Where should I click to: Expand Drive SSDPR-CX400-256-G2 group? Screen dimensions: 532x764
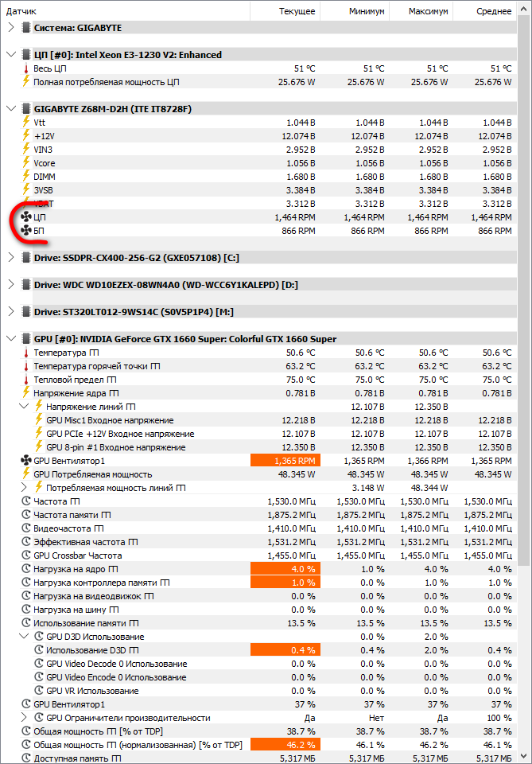11,257
